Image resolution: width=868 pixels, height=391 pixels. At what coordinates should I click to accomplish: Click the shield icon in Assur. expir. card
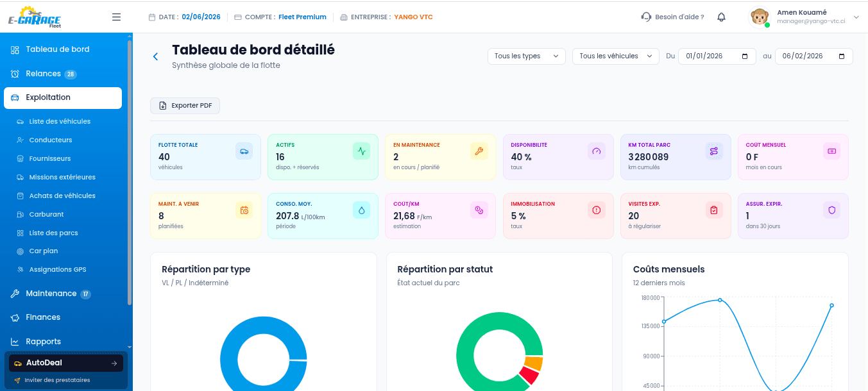(x=831, y=210)
